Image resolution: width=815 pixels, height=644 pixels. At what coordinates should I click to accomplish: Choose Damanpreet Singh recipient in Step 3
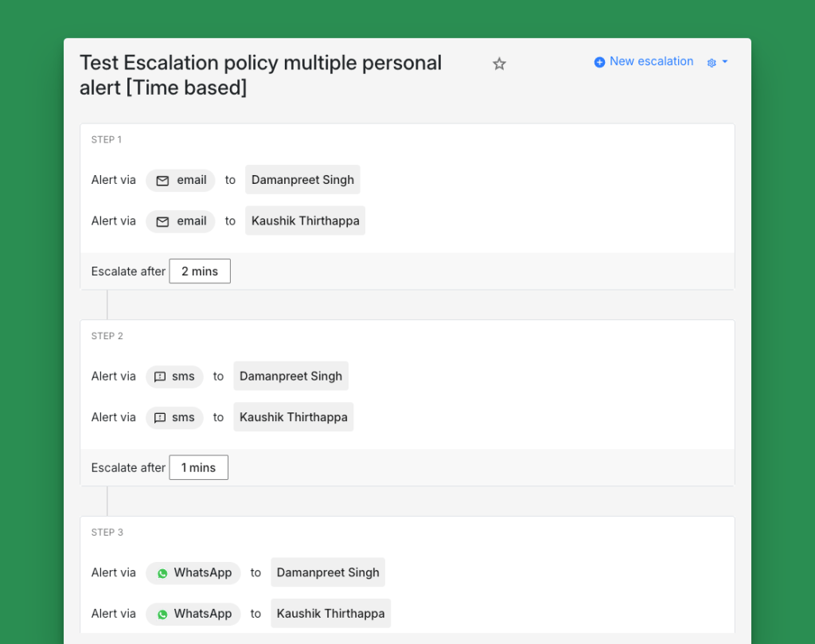328,572
